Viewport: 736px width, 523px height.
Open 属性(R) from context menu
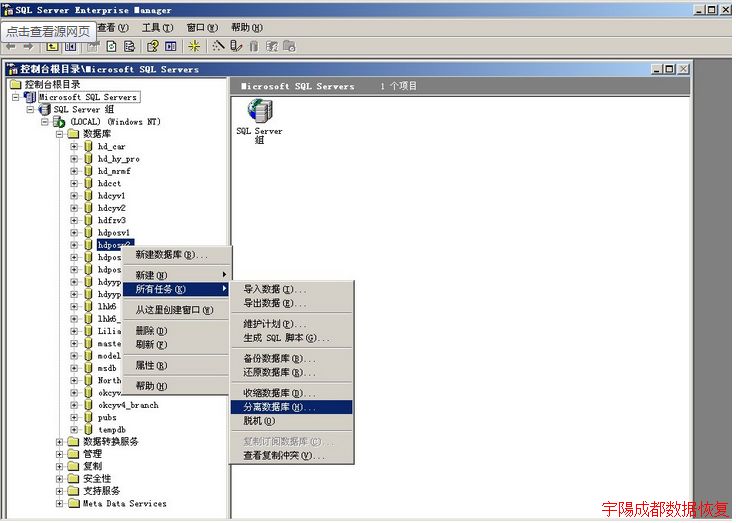click(177, 365)
